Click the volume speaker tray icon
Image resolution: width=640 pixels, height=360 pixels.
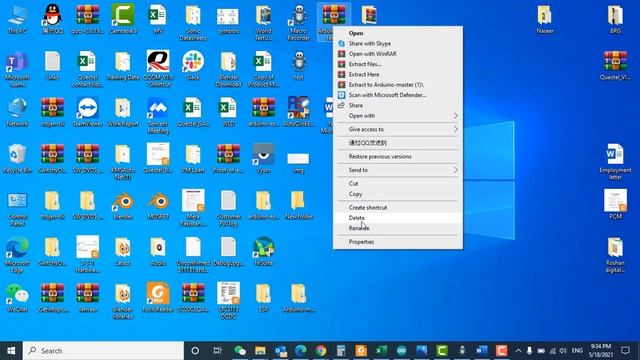[x=563, y=351]
